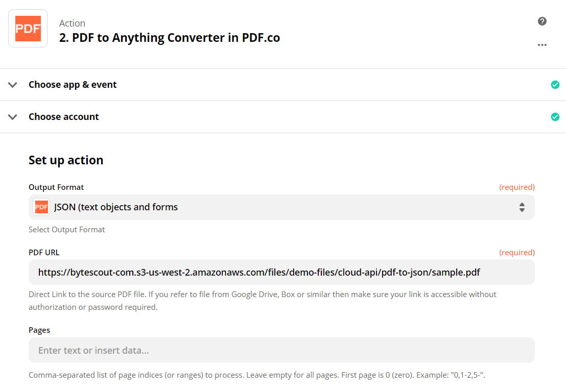
Task: Open the Output Format dropdown
Action: click(281, 207)
